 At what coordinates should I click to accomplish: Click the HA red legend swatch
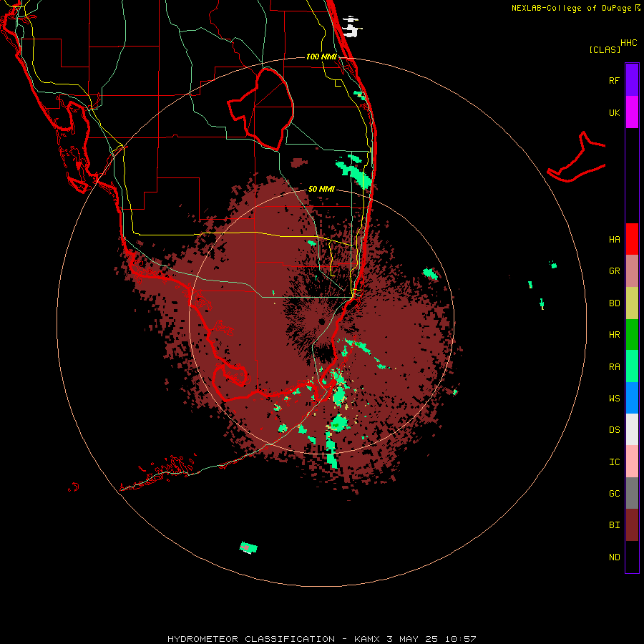point(632,239)
